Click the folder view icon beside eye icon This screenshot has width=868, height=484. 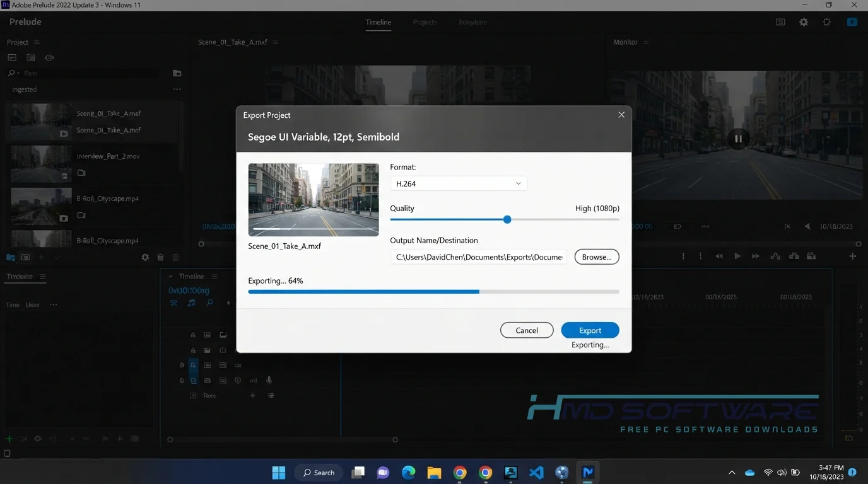point(30,58)
